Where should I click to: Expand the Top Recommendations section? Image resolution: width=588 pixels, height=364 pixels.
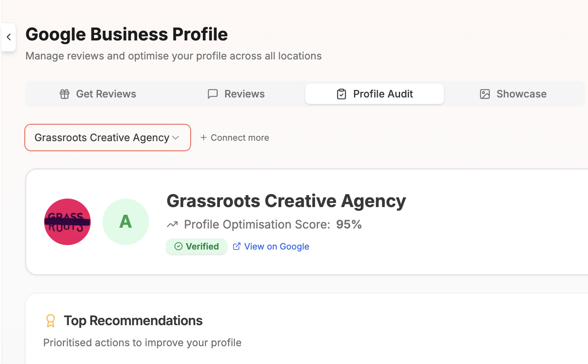[x=133, y=320]
